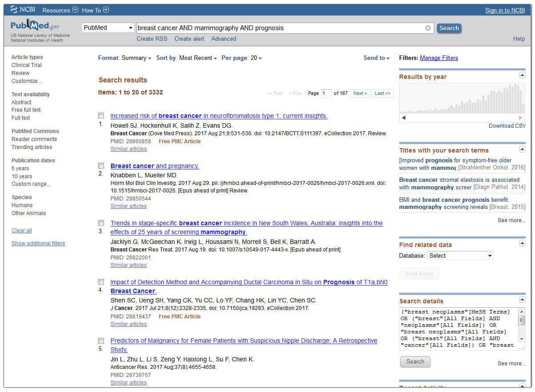Screen dimensions: 535x392
Task: Move the year chart left with the arrow
Action: (x=404, y=118)
